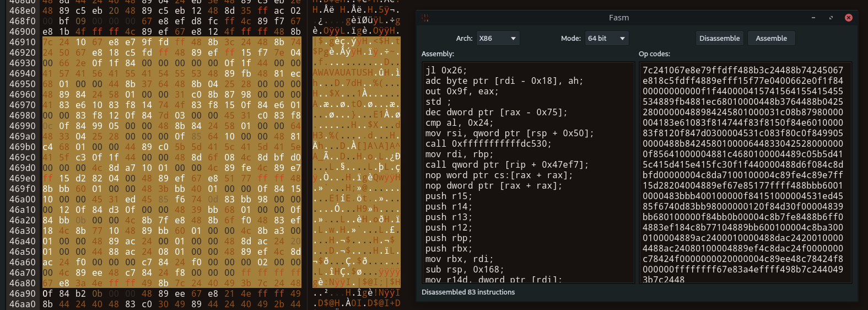Screen dimensions: 868x310
Task: Click the 'jl 0x26;' line in Assembly box
Action: (x=446, y=70)
